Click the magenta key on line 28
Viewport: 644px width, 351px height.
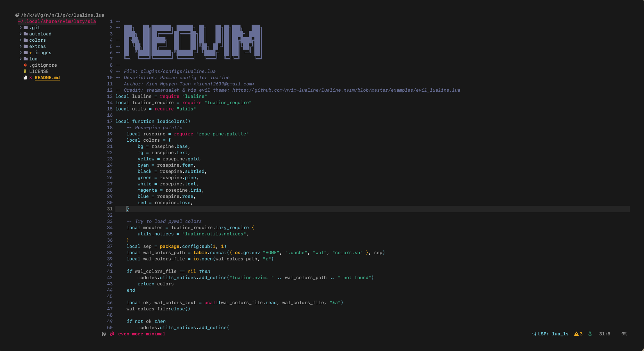[x=147, y=190]
